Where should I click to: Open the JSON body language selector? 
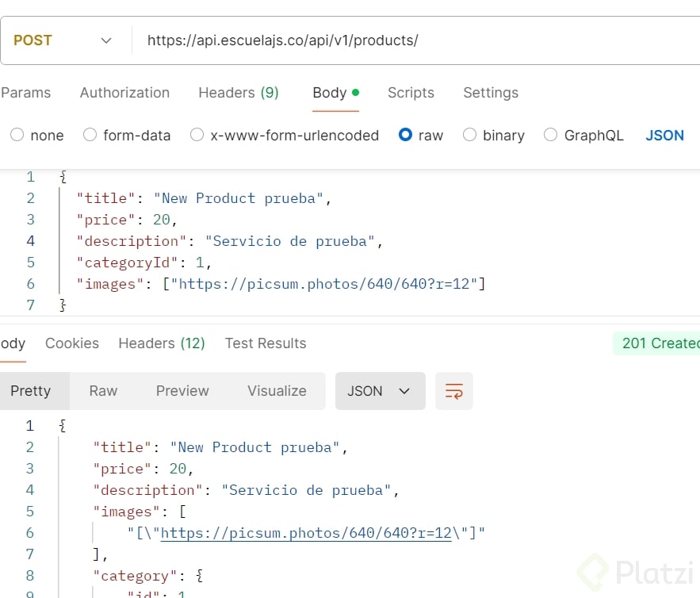coord(664,136)
